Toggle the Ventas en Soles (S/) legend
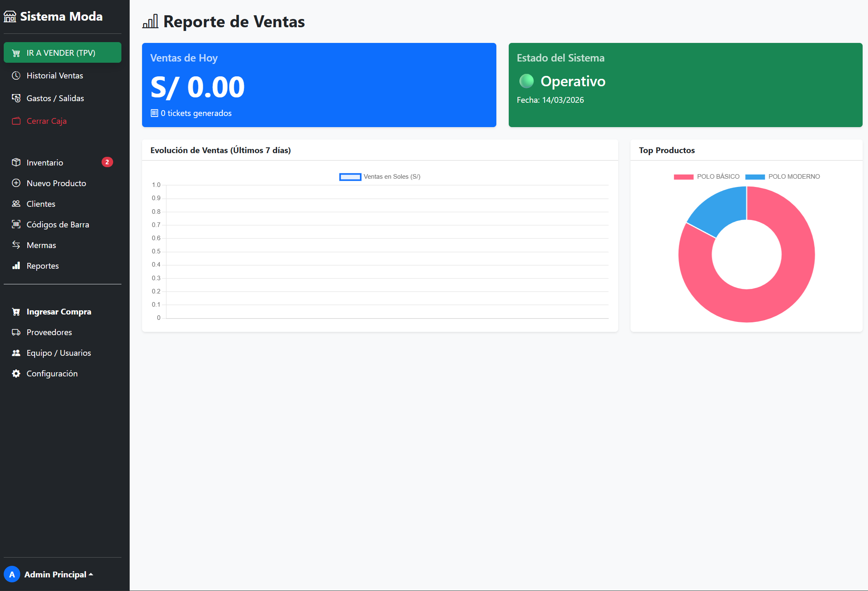The image size is (868, 591). 379,176
